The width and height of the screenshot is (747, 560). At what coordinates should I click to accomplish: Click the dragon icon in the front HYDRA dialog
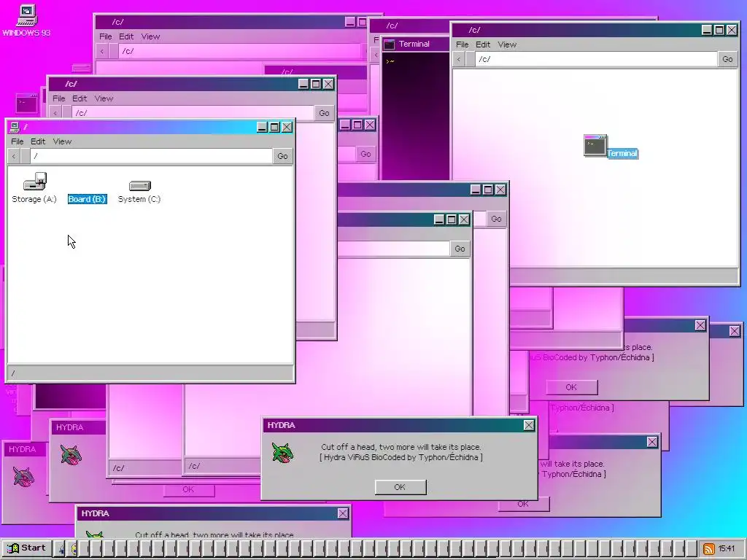(x=282, y=452)
